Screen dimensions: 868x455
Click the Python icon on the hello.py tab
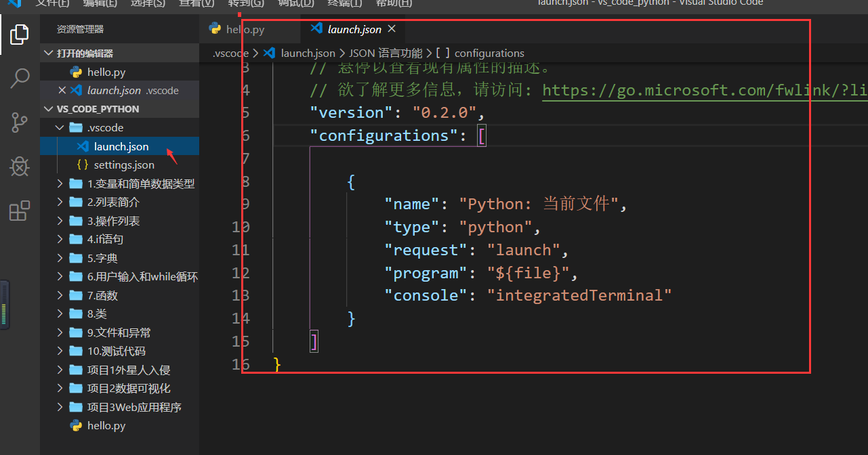click(215, 29)
